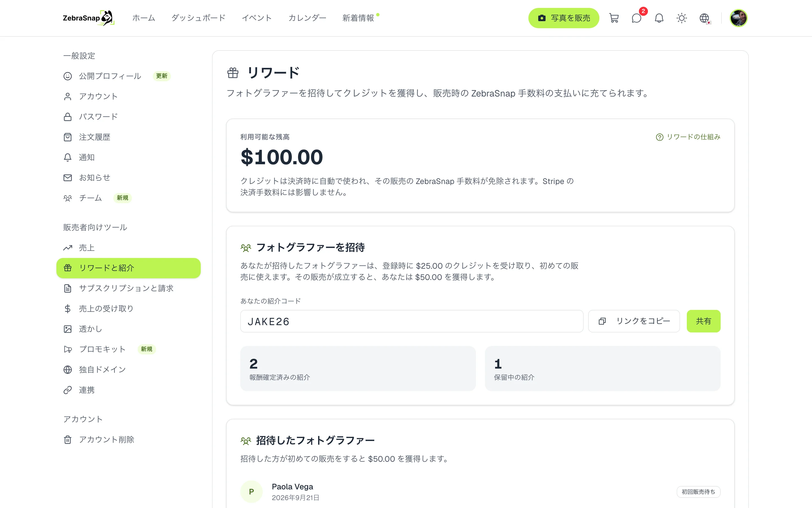Click the ZebraSnap logo

tap(89, 18)
